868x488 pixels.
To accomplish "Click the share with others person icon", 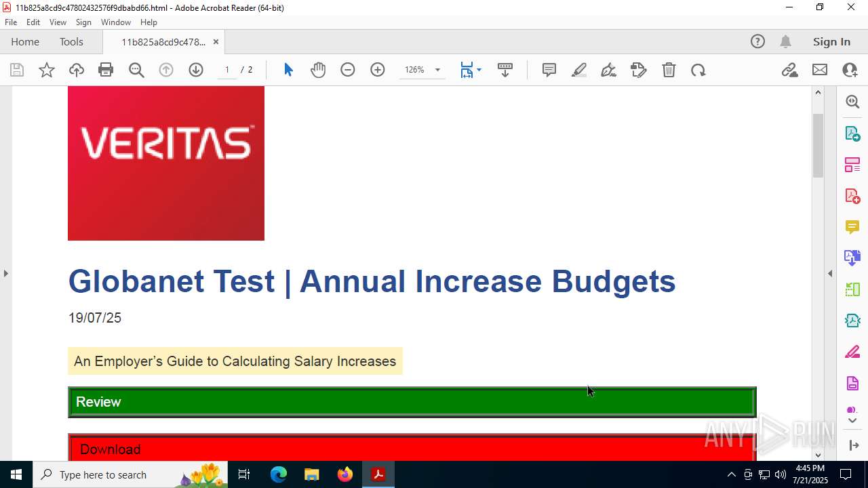I will pyautogui.click(x=850, y=70).
